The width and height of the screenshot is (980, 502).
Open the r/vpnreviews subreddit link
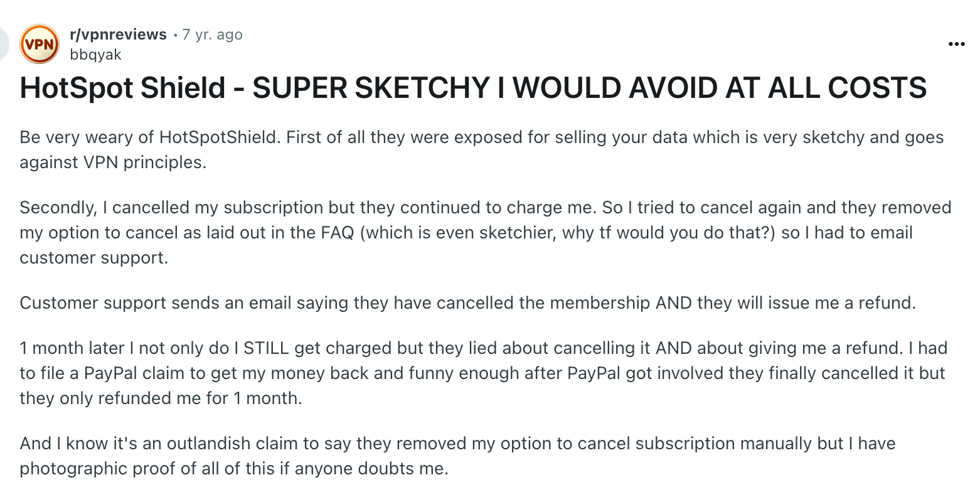click(119, 35)
